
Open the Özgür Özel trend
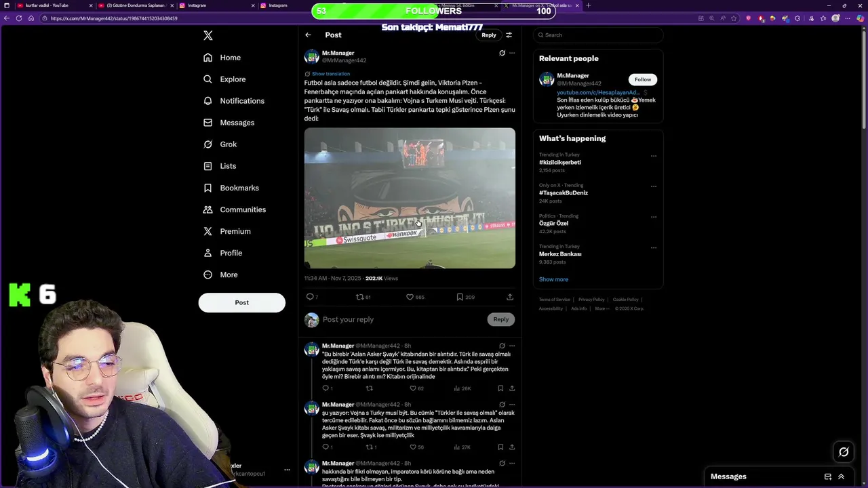pyautogui.click(x=553, y=224)
